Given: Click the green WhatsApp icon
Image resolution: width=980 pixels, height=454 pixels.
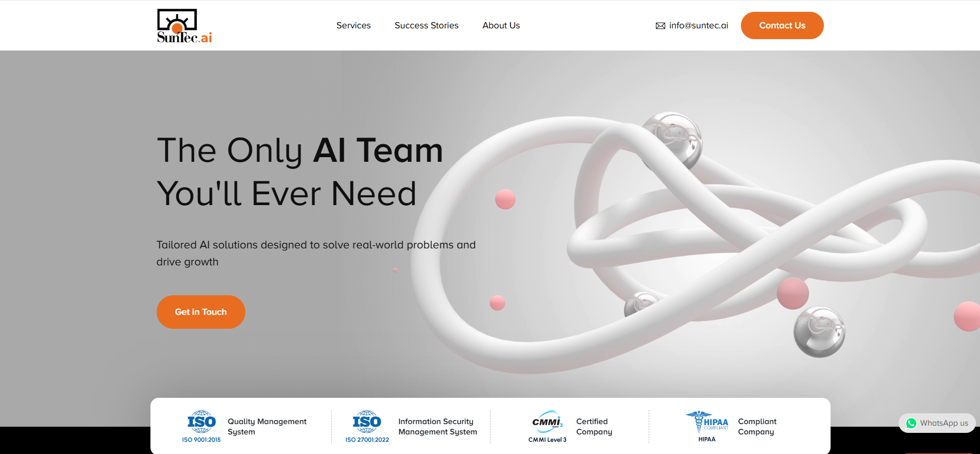Looking at the screenshot, I should pyautogui.click(x=911, y=423).
